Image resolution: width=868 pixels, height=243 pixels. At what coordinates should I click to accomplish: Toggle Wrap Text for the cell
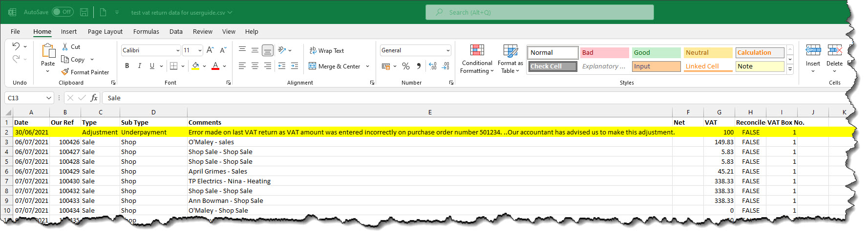click(x=326, y=51)
